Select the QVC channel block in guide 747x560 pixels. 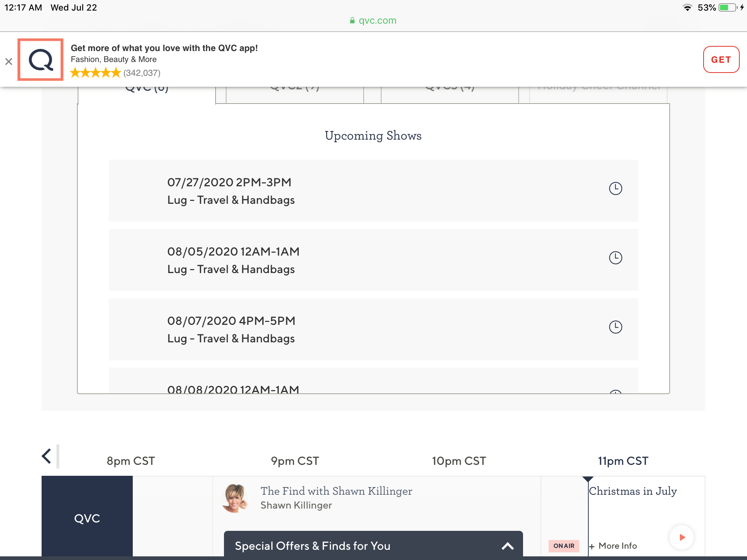87,518
